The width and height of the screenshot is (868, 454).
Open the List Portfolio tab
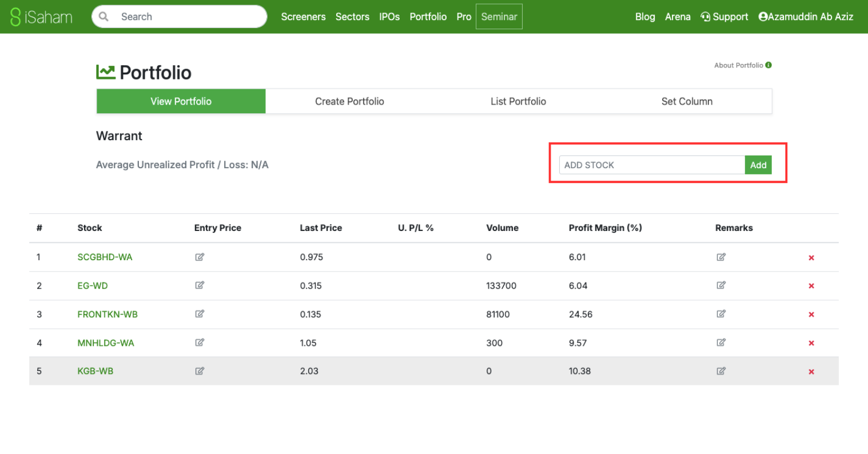point(518,101)
